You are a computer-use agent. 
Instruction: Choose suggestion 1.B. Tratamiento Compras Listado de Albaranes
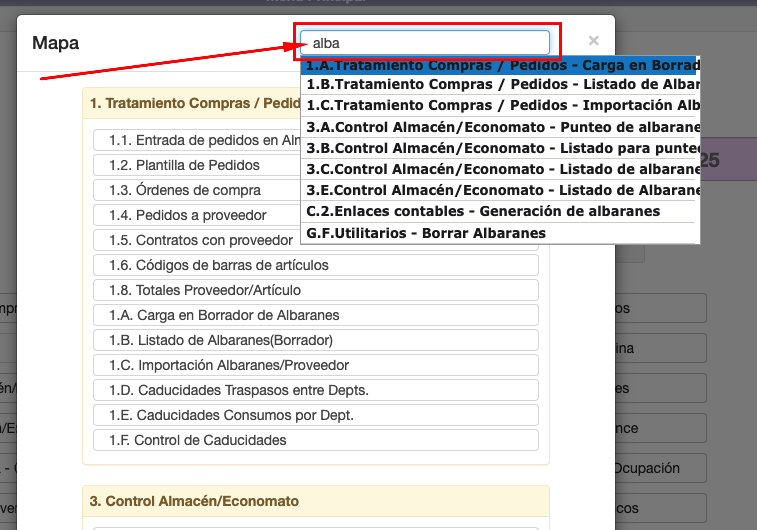[500, 85]
